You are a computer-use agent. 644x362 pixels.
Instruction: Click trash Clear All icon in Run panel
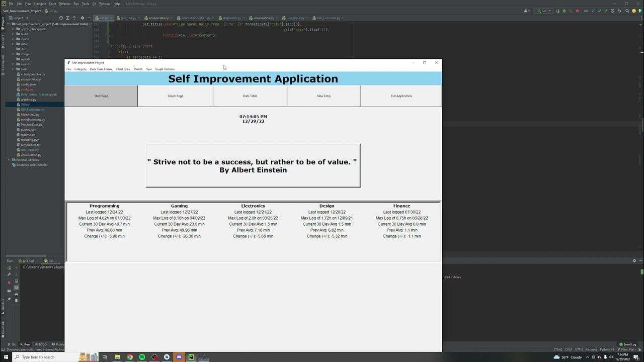16,300
